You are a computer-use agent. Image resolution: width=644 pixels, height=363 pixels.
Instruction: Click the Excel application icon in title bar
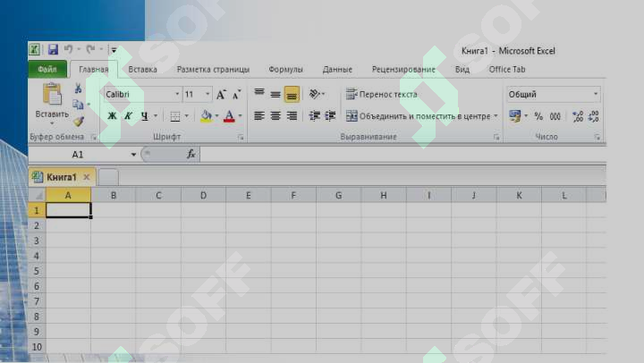[35, 50]
